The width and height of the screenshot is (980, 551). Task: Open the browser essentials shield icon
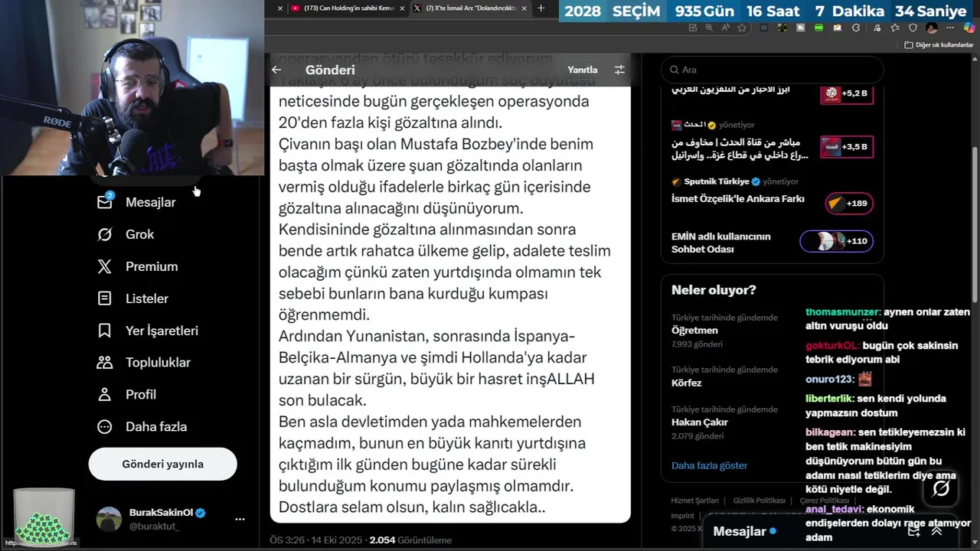(x=913, y=28)
